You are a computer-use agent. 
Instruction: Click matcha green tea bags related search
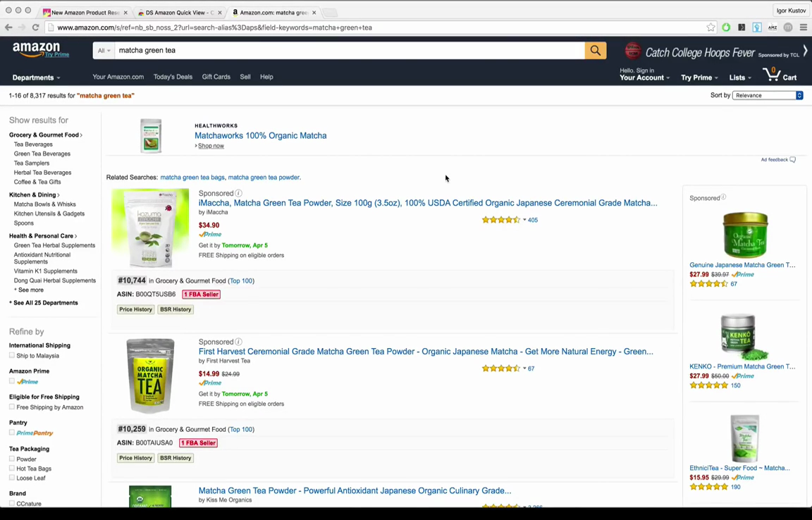[192, 177]
